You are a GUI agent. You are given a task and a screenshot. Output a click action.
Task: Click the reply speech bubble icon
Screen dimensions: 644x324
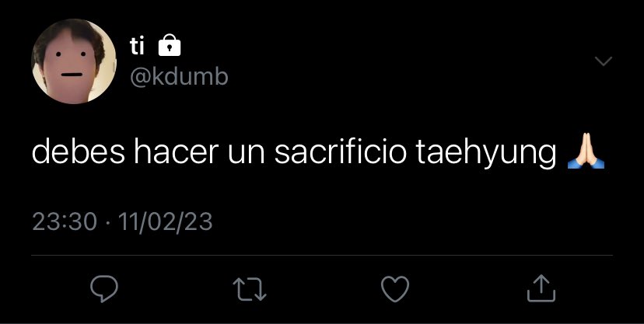[x=104, y=289]
